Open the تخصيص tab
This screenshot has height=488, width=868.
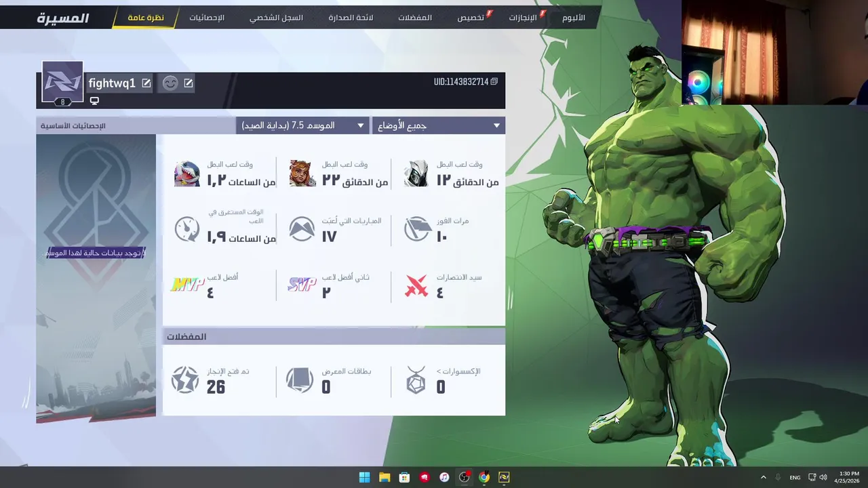click(471, 18)
